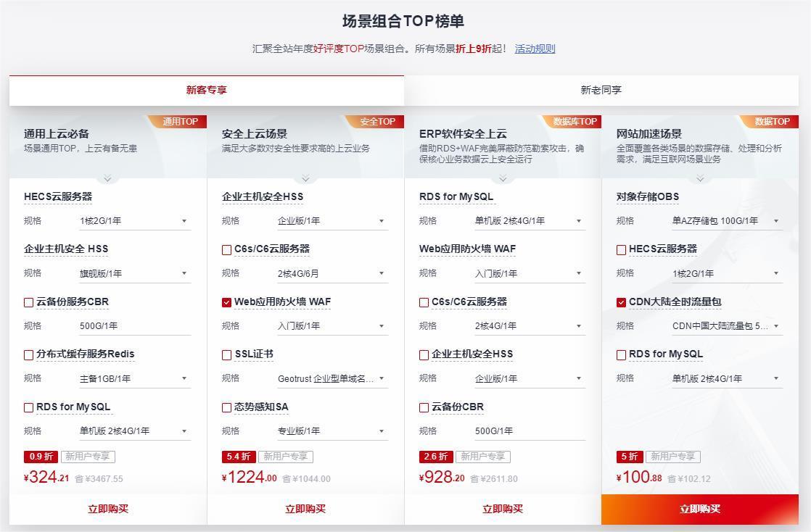Click the 0.9 折 discount tag

[41, 457]
